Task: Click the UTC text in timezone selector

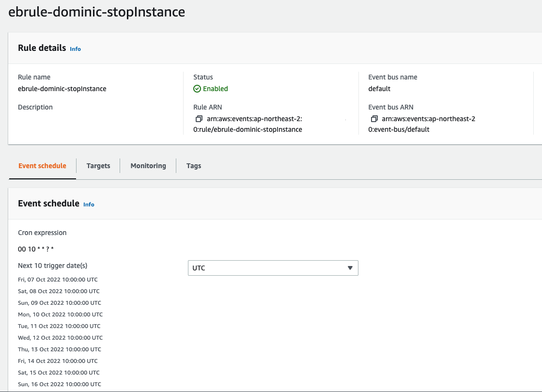Action: tap(199, 268)
